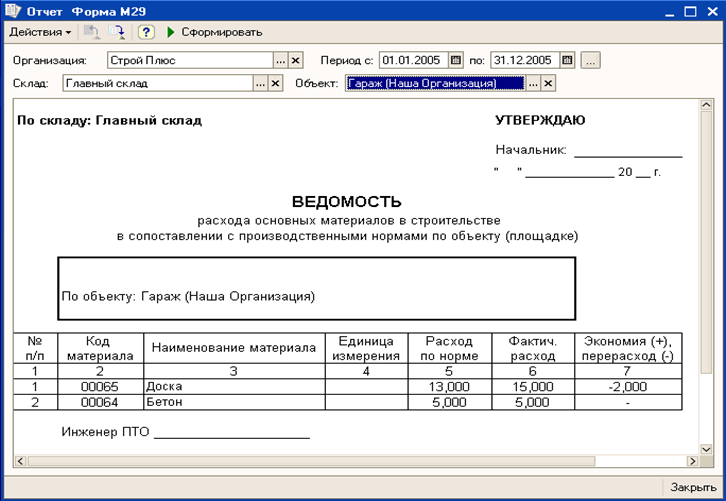Open selection list for Объект field
Screen dimensions: 726x501
click(533, 83)
